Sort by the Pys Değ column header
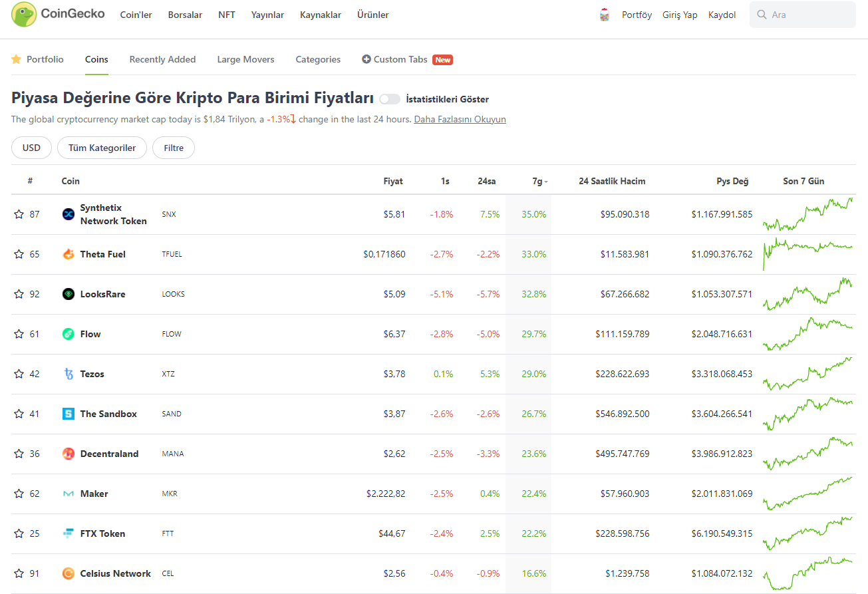The width and height of the screenshot is (868, 594). [x=732, y=181]
